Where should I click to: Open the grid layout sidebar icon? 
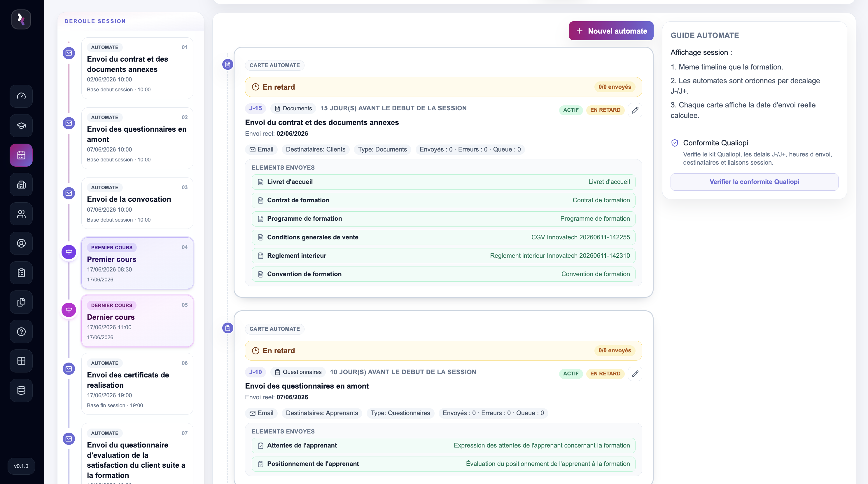pyautogui.click(x=21, y=361)
